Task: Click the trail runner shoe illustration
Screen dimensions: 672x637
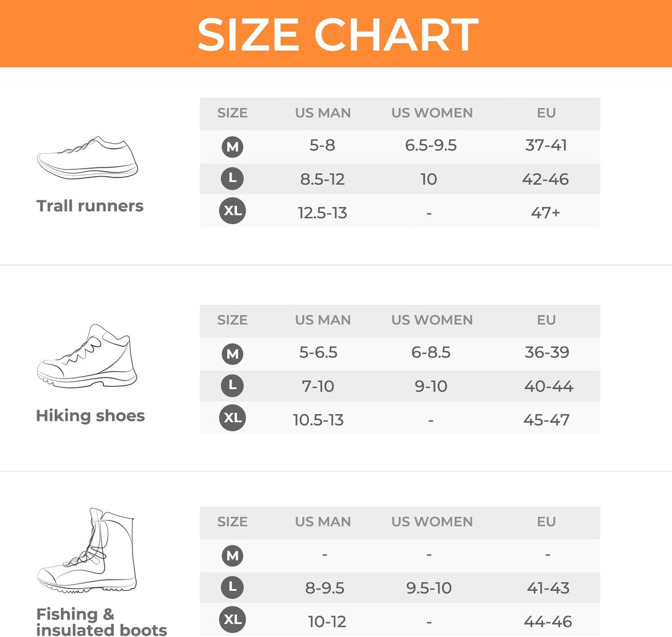Action: [88, 158]
